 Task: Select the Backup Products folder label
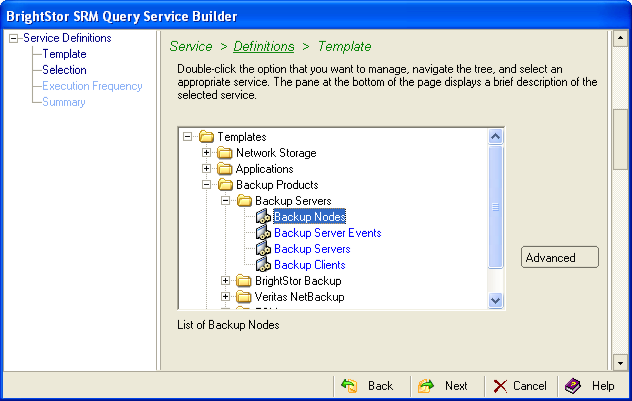277,185
